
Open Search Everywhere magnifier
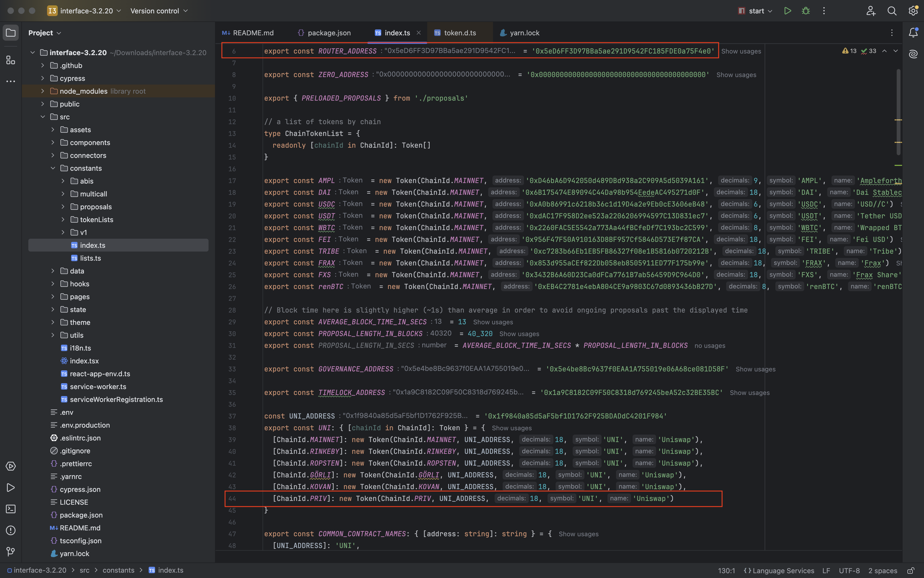click(892, 11)
